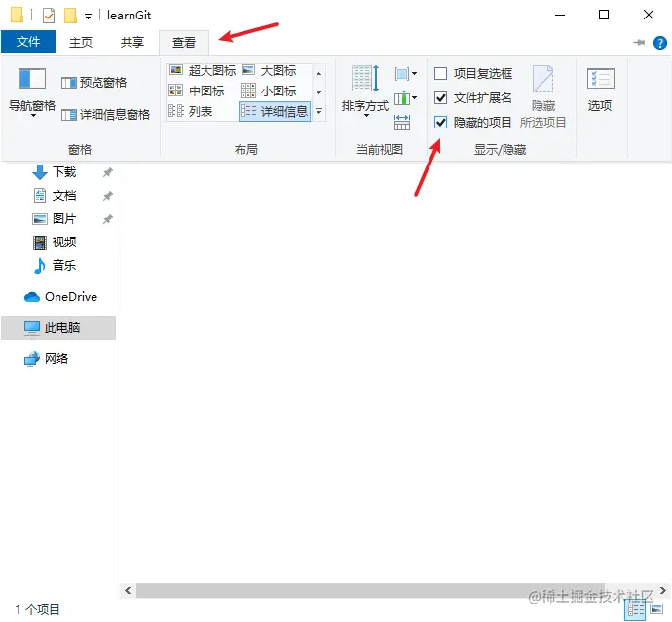Click the quick access properties checkmark icon
Viewport: 672px width, 622px height.
click(x=49, y=16)
